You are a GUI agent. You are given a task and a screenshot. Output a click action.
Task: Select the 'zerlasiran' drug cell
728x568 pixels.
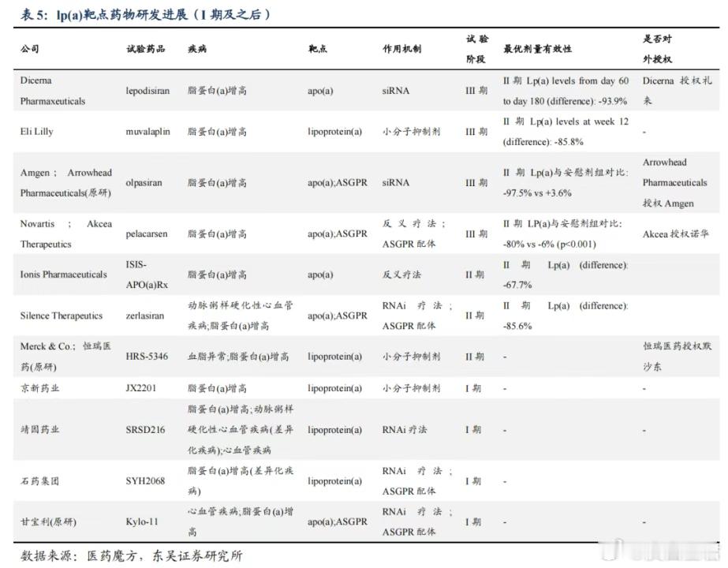(x=145, y=316)
